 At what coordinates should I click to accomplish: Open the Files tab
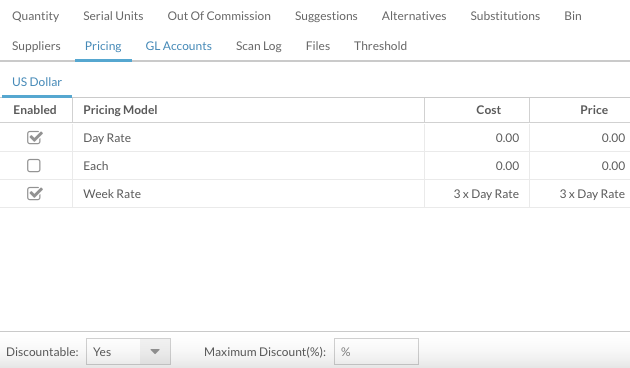point(318,46)
